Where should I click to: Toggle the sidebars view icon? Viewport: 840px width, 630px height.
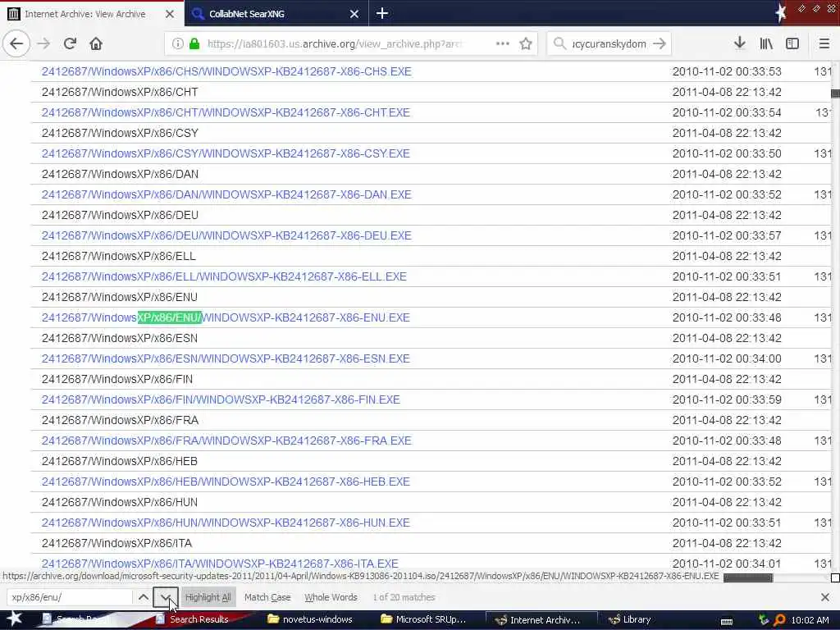(792, 43)
